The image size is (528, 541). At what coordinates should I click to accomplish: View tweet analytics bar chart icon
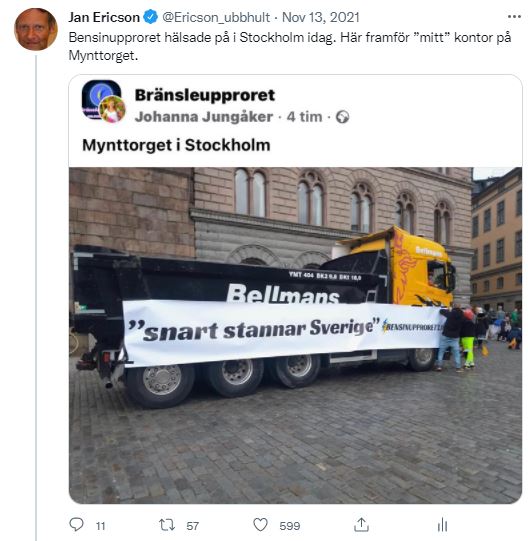442,525
